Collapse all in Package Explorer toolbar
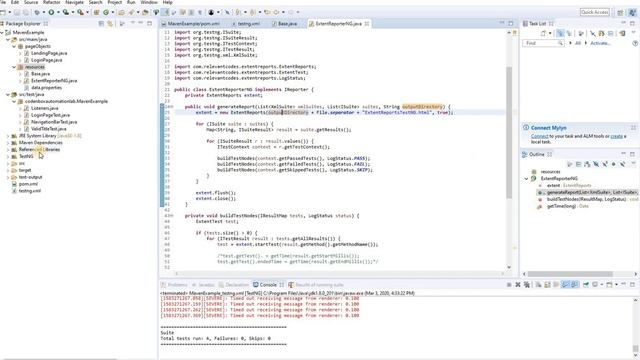 101,24
